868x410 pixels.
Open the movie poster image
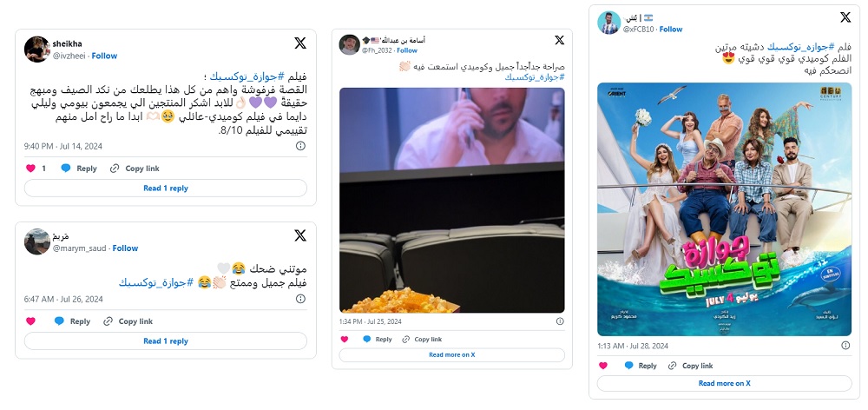pos(724,209)
